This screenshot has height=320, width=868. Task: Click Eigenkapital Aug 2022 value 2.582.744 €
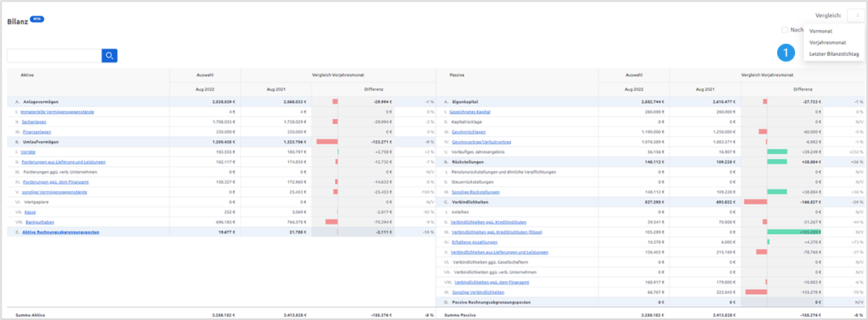tap(654, 102)
